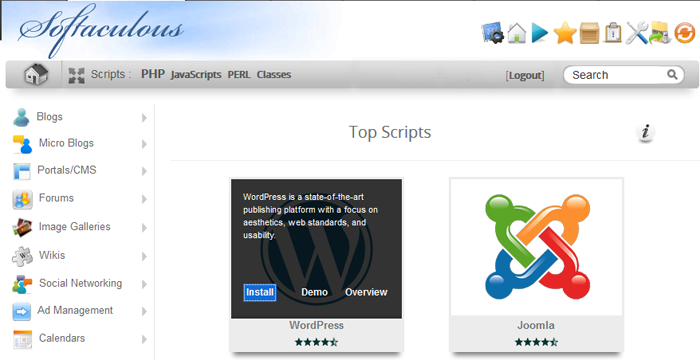The height and width of the screenshot is (360, 700).
Task: Click the gold star ratings icon
Action: tap(565, 33)
